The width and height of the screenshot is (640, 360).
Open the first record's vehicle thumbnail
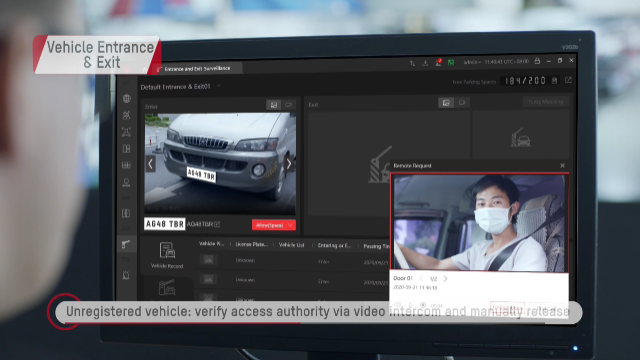click(209, 260)
